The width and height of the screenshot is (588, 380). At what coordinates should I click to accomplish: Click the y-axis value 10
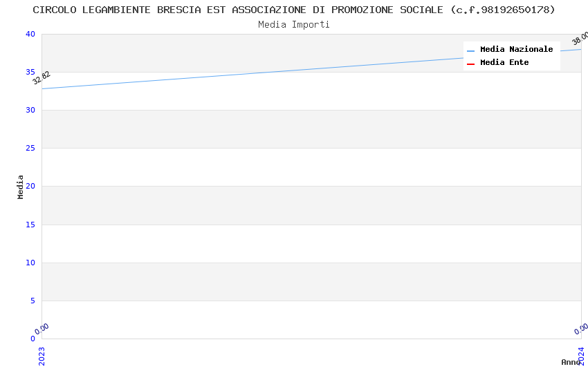[30, 263]
